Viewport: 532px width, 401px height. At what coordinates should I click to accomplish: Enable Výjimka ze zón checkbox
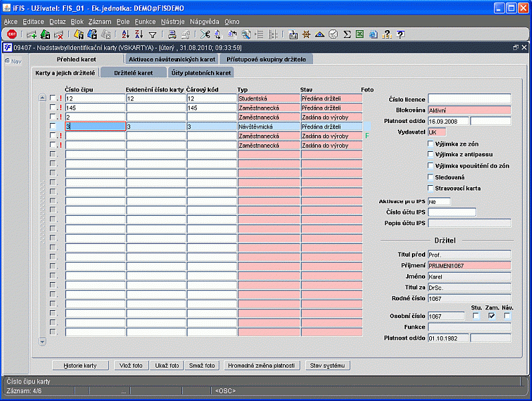pyautogui.click(x=431, y=144)
